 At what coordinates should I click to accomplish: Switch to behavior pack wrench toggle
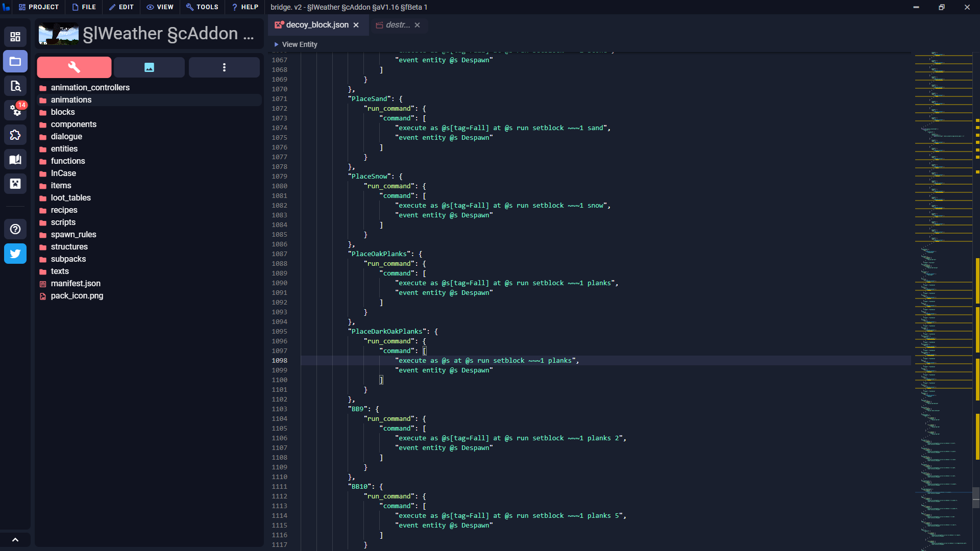pyautogui.click(x=74, y=67)
